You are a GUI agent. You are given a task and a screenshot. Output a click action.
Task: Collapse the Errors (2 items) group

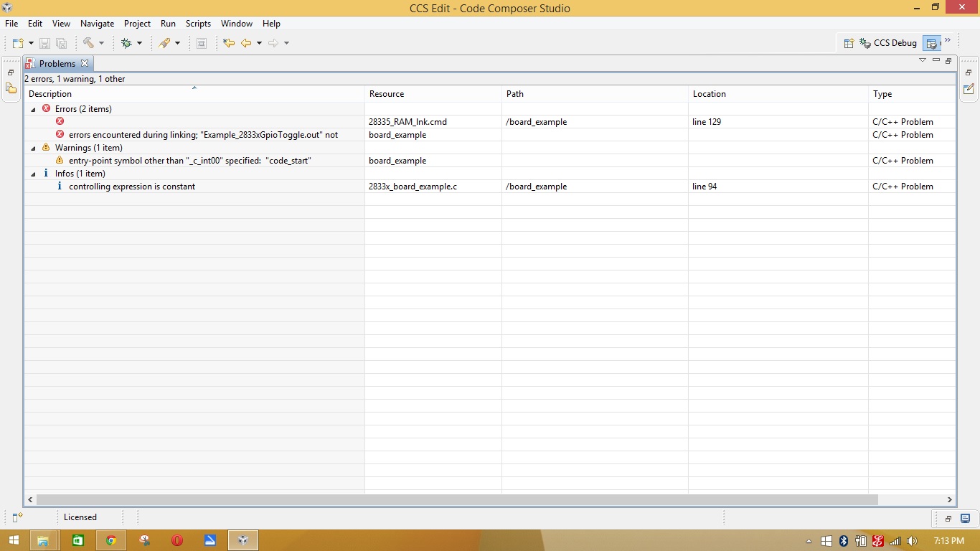point(33,109)
